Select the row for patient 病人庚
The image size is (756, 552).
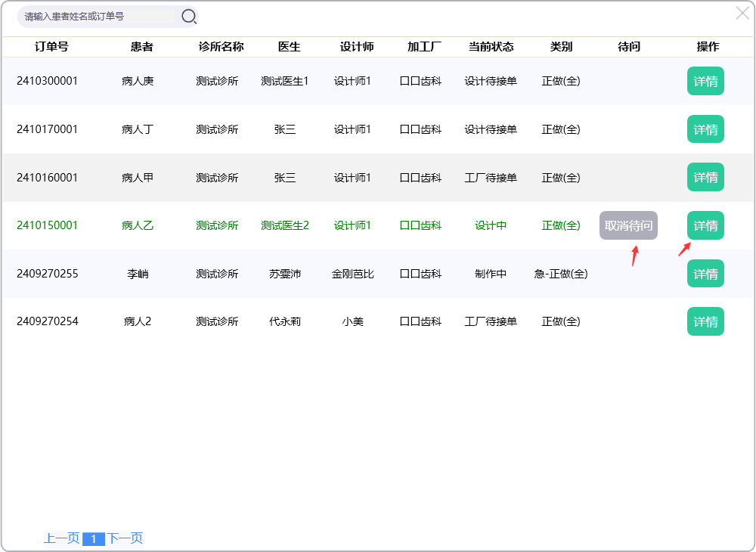[138, 81]
